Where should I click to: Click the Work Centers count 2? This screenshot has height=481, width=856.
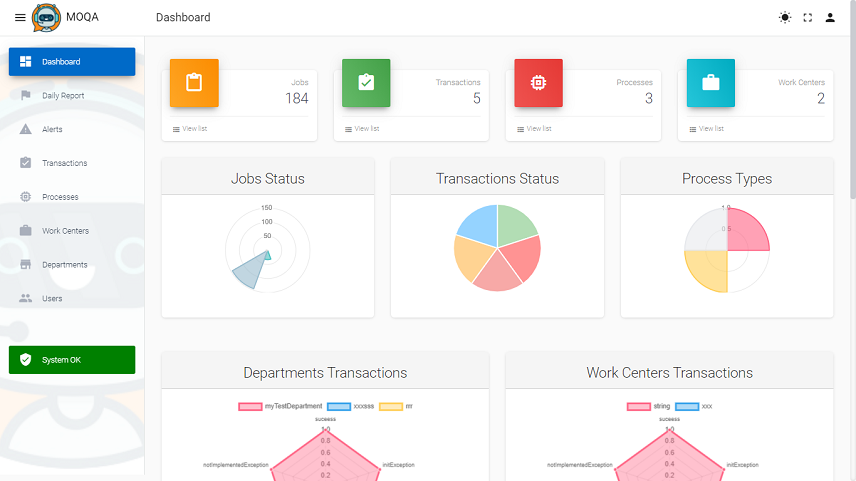pyautogui.click(x=821, y=98)
